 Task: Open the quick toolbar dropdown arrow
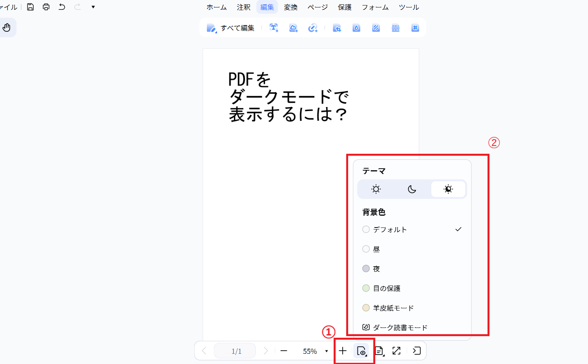click(x=93, y=7)
